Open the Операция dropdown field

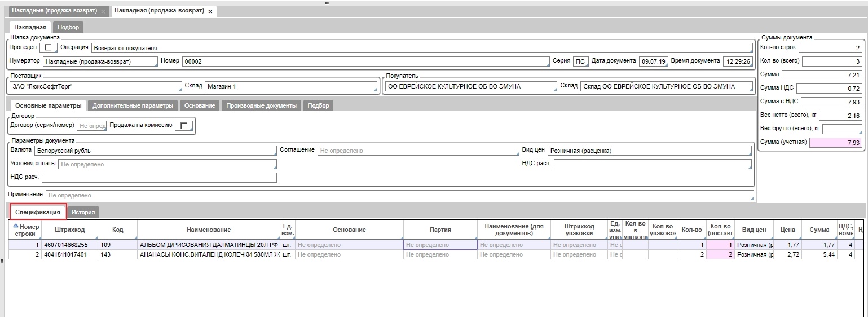(422, 48)
